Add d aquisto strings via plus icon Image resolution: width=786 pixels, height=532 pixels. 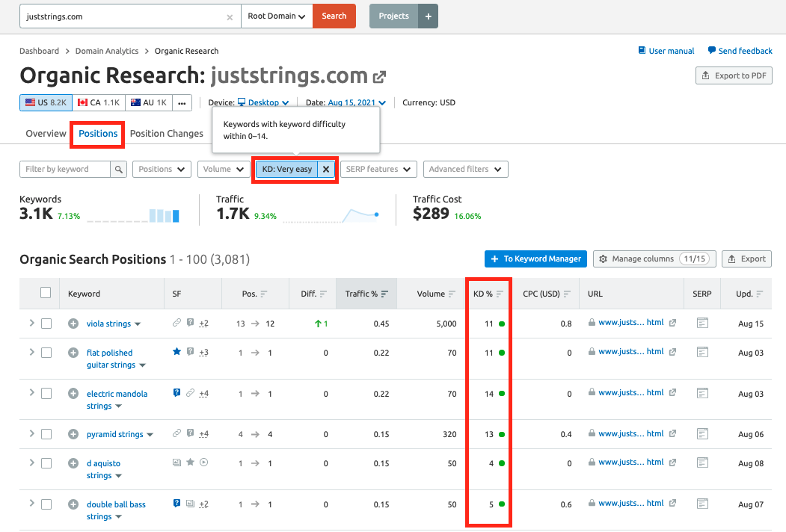click(x=73, y=463)
